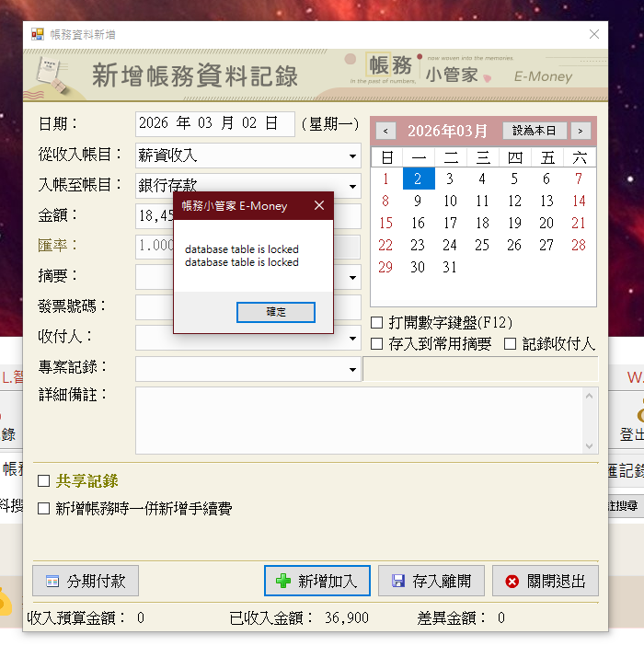Check 存入到常用摘要 option
The height and width of the screenshot is (669, 644).
pos(377,343)
